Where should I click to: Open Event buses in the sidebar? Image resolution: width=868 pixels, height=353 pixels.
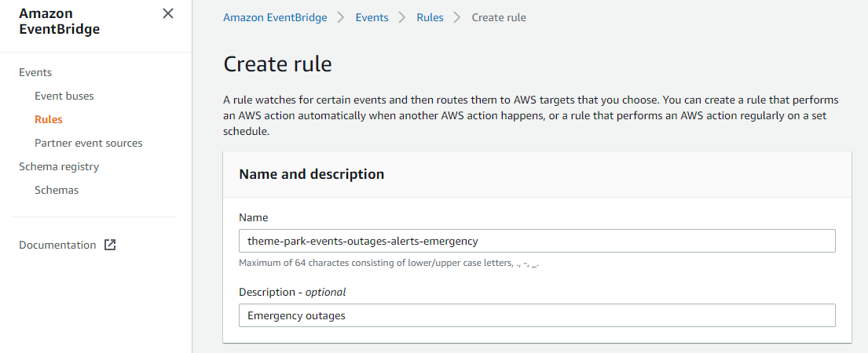(x=64, y=96)
